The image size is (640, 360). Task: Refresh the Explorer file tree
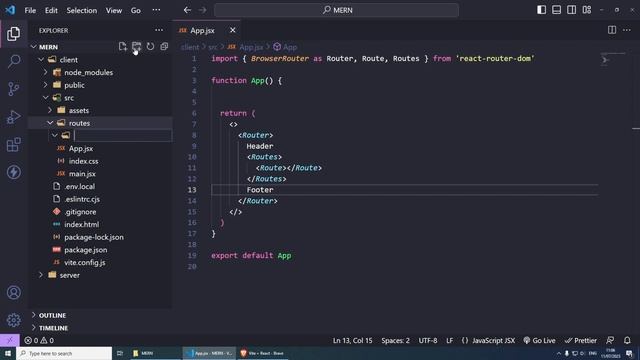150,47
